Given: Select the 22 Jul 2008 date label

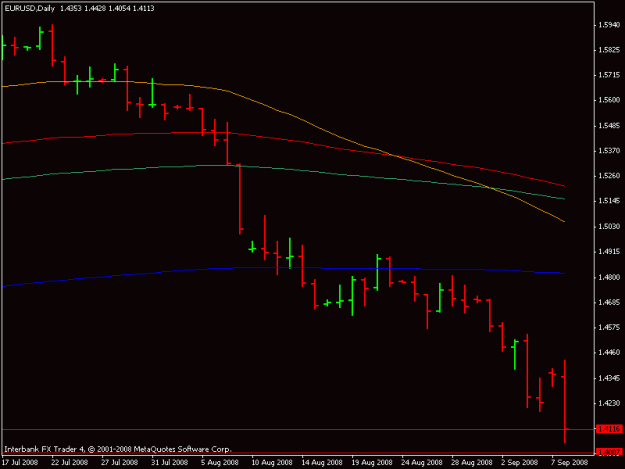Looking at the screenshot, I should (x=70, y=462).
